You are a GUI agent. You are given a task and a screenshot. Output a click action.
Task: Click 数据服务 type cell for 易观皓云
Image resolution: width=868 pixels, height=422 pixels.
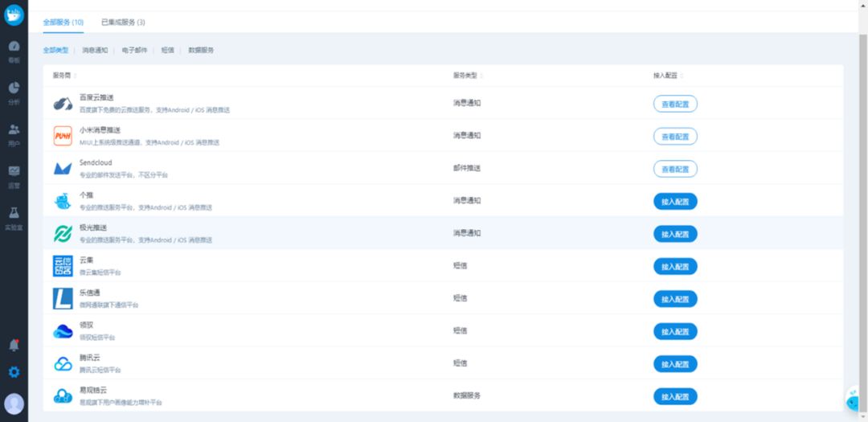(467, 396)
